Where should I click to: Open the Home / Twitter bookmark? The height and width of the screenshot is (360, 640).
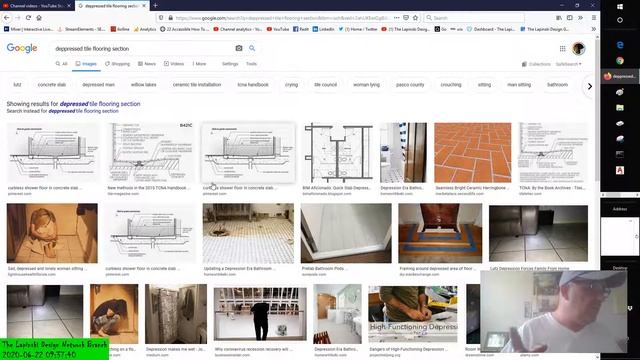coord(358,29)
